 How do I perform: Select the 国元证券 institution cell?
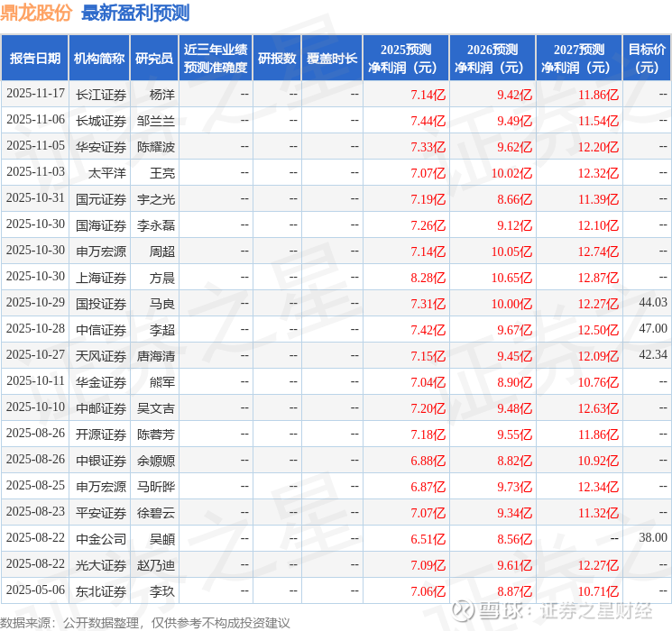(x=101, y=199)
